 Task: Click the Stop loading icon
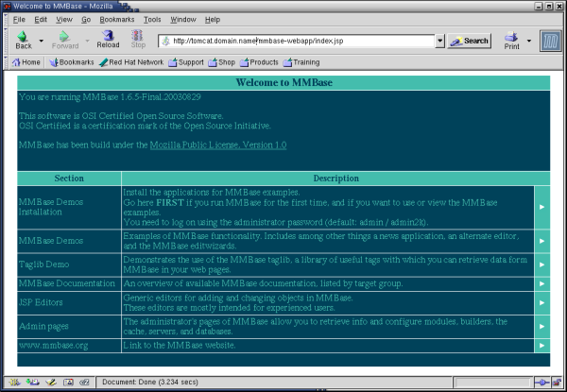pos(138,38)
